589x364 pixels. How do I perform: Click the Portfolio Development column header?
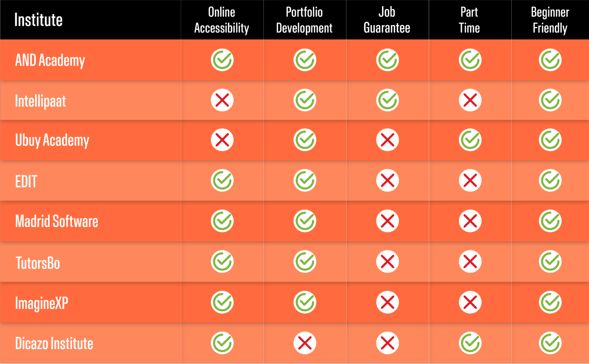point(304,20)
